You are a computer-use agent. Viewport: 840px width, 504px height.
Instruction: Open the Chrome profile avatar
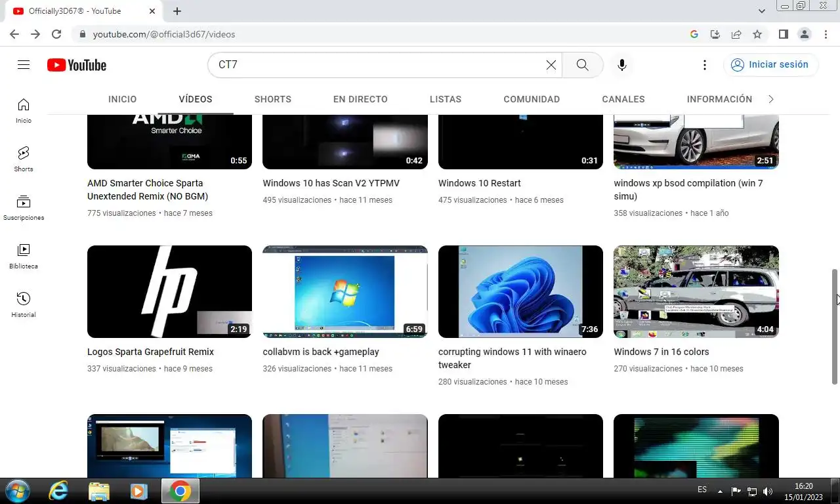[x=805, y=34]
